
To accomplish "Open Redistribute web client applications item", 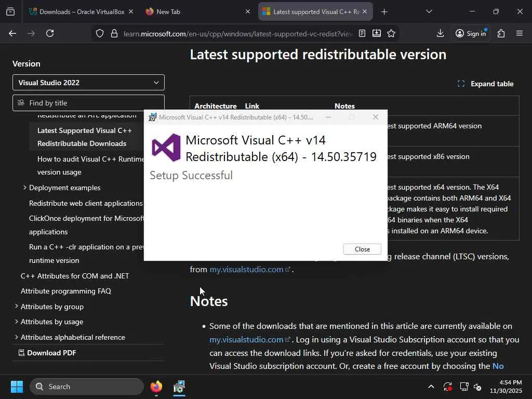I will [x=86, y=203].
